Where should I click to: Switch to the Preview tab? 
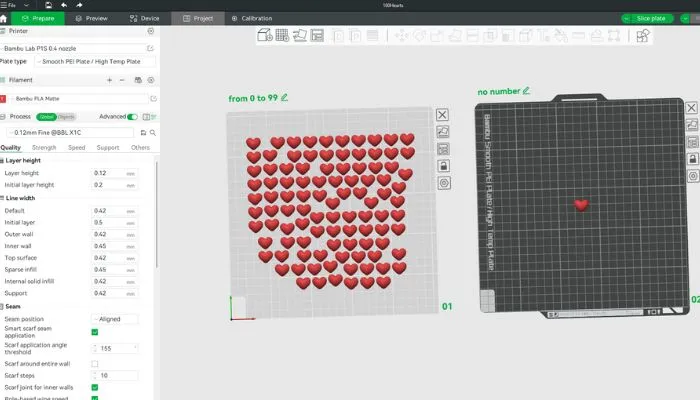[92, 18]
